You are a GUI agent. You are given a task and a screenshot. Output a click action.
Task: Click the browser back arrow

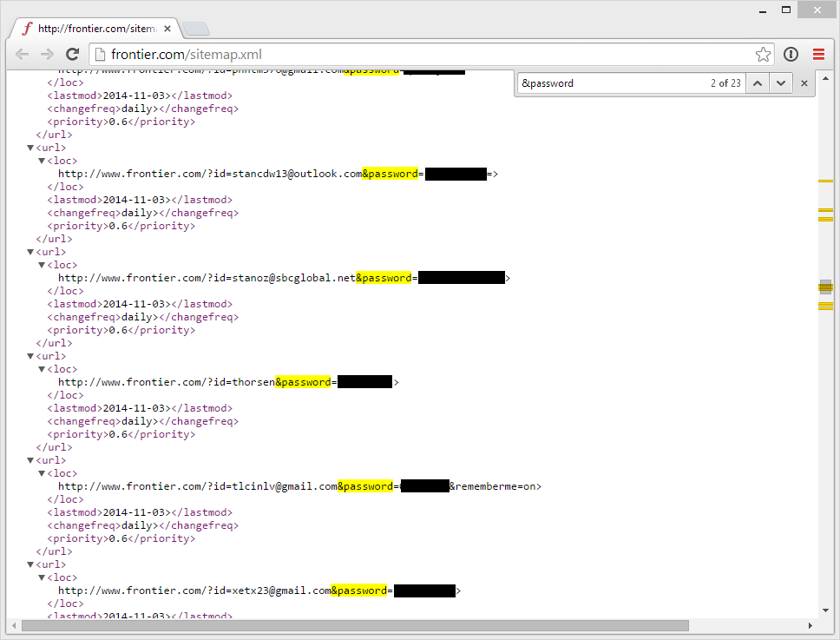click(22, 54)
